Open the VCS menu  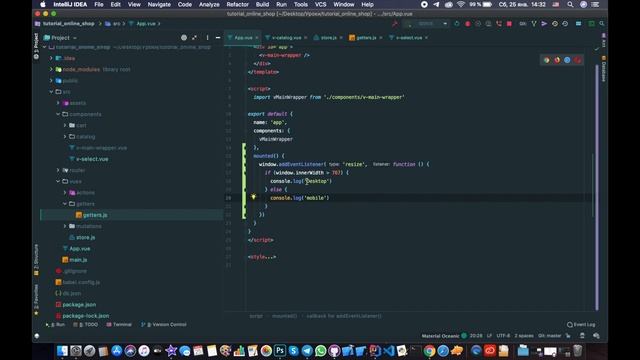(x=320, y=4)
